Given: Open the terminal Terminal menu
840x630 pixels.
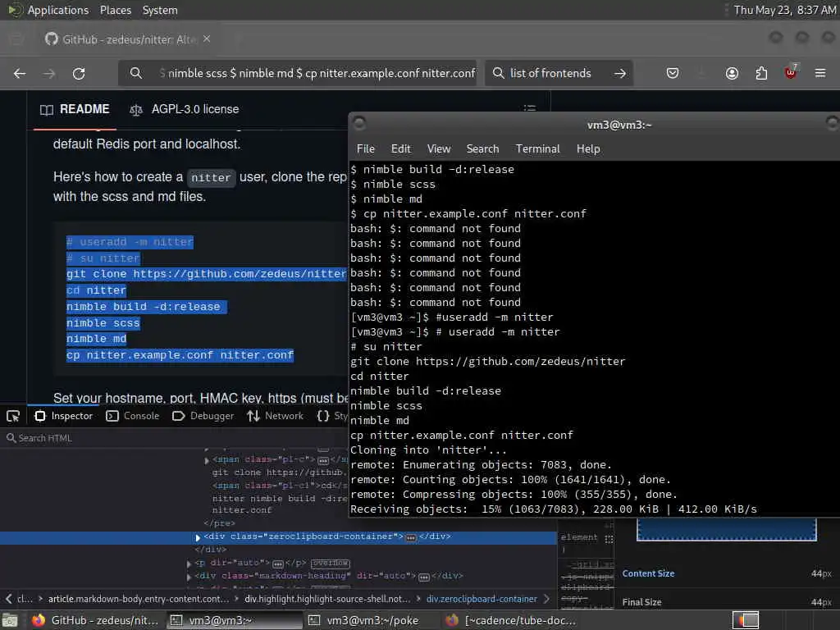Looking at the screenshot, I should (538, 149).
